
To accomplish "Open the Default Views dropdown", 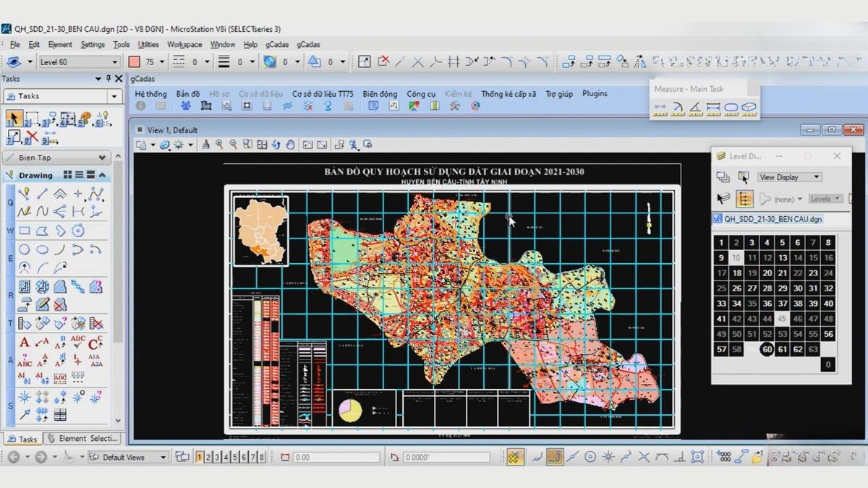I will coord(163,457).
